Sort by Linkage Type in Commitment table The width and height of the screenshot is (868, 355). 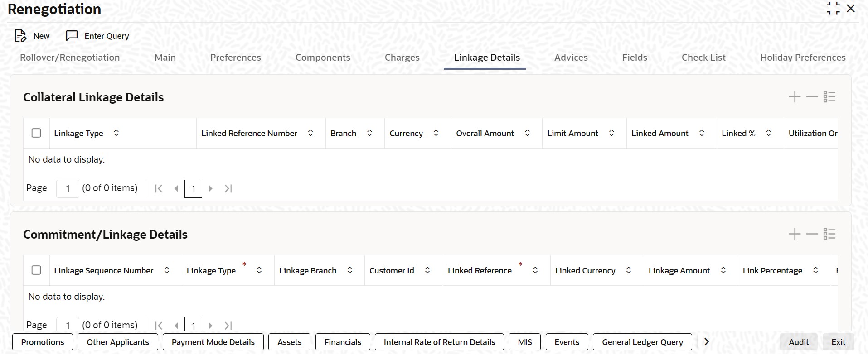click(x=259, y=270)
